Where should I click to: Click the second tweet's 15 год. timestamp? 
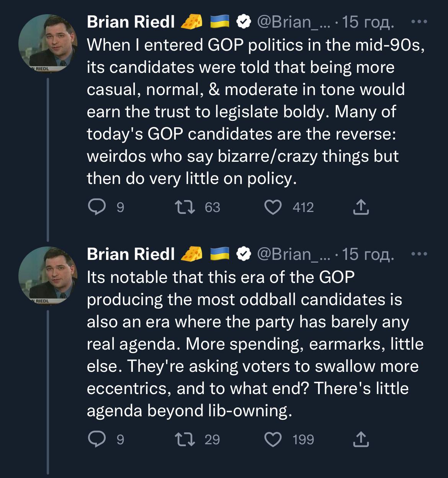coord(368,254)
